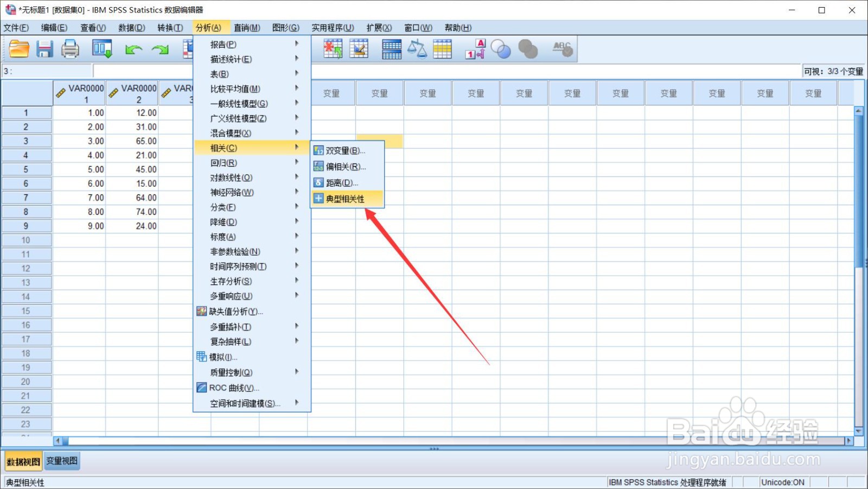Click the VAR00001 column header

coord(79,93)
